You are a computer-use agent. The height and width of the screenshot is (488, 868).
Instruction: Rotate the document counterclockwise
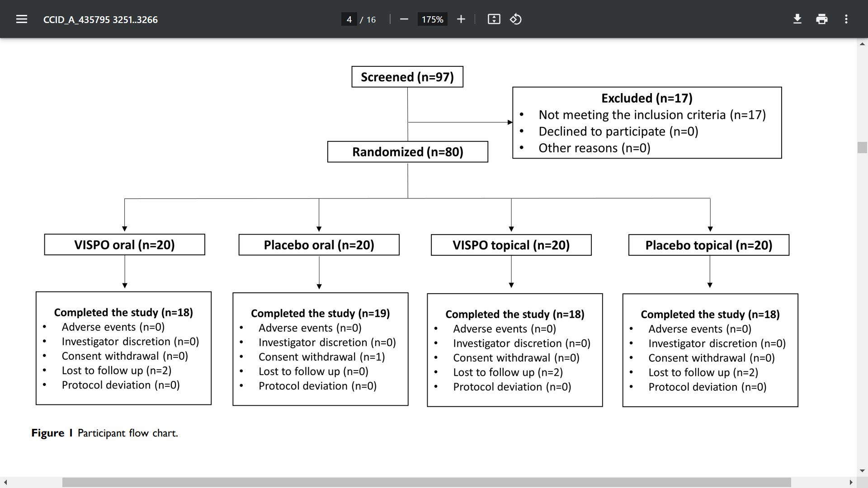pyautogui.click(x=516, y=19)
